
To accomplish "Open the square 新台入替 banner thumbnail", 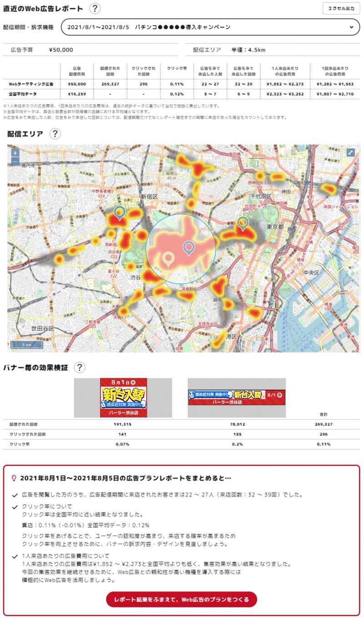I will tap(123, 398).
